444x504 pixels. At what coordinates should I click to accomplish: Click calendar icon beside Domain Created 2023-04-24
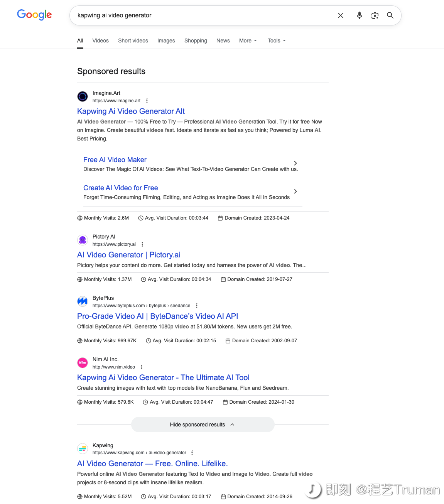coord(220,218)
